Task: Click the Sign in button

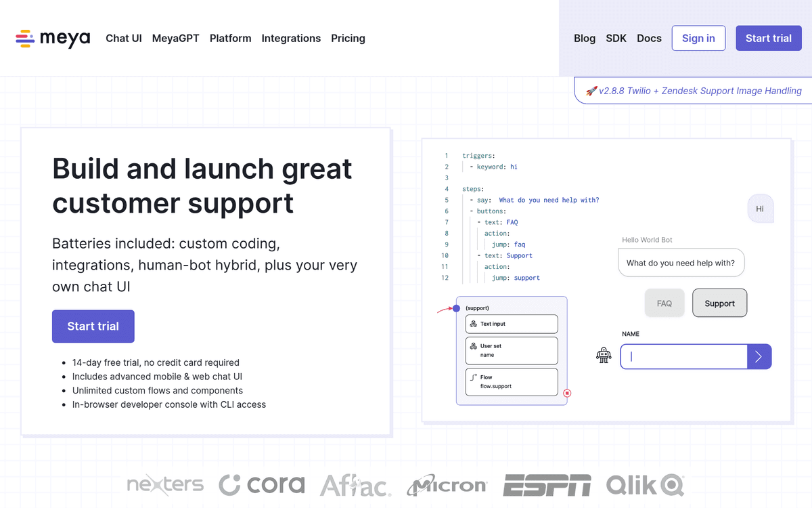Action: tap(698, 39)
